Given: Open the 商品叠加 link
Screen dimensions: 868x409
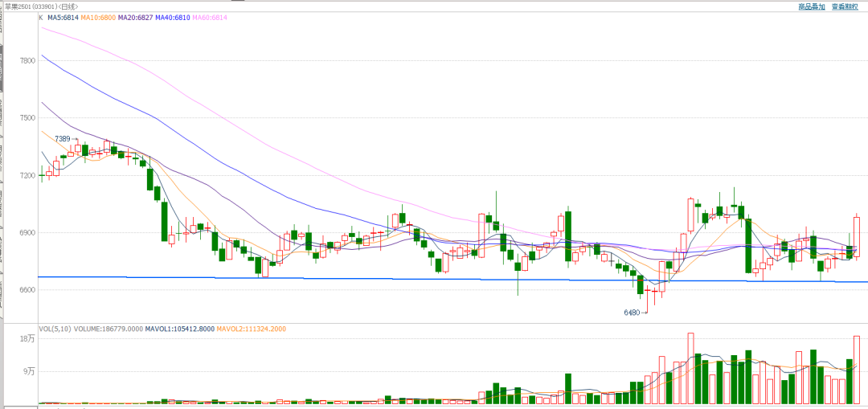Looking at the screenshot, I should 812,6.
